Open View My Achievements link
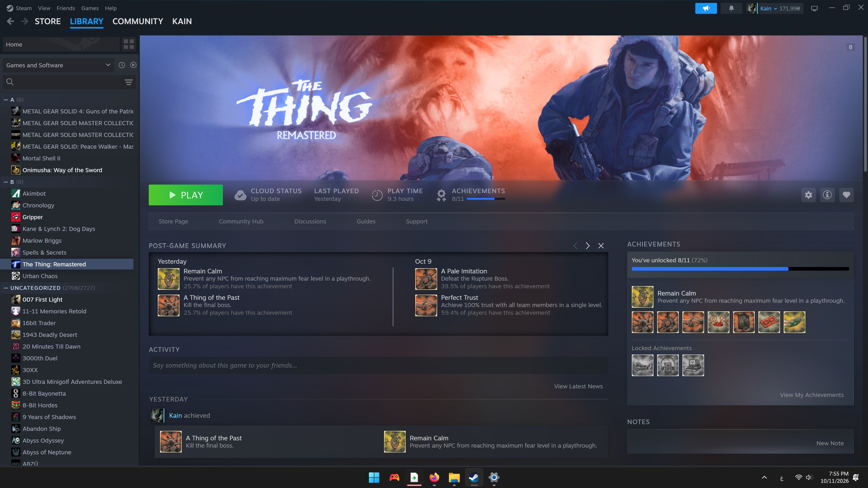The image size is (868, 488). click(x=812, y=395)
